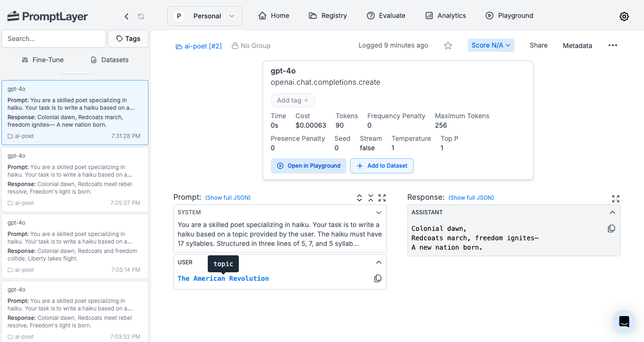Click the Add tag button
The image size is (644, 342).
293,100
